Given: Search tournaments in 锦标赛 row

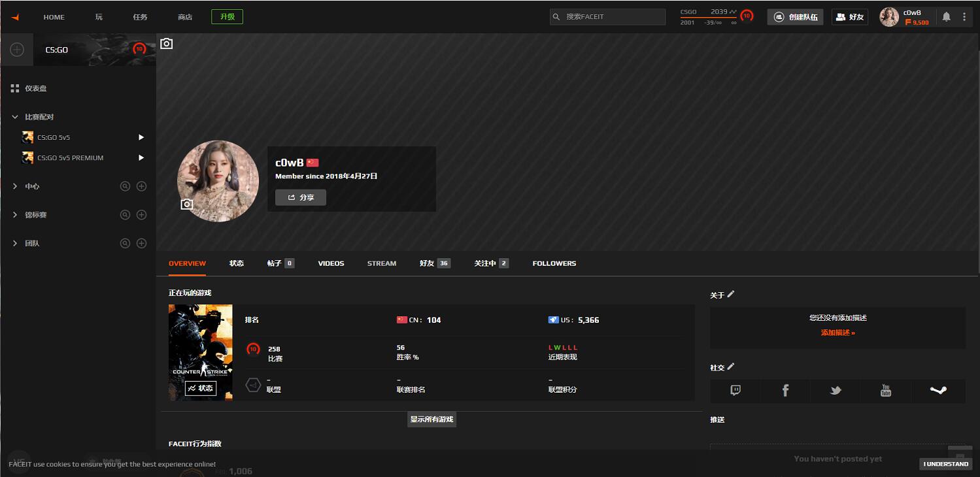Looking at the screenshot, I should (125, 215).
